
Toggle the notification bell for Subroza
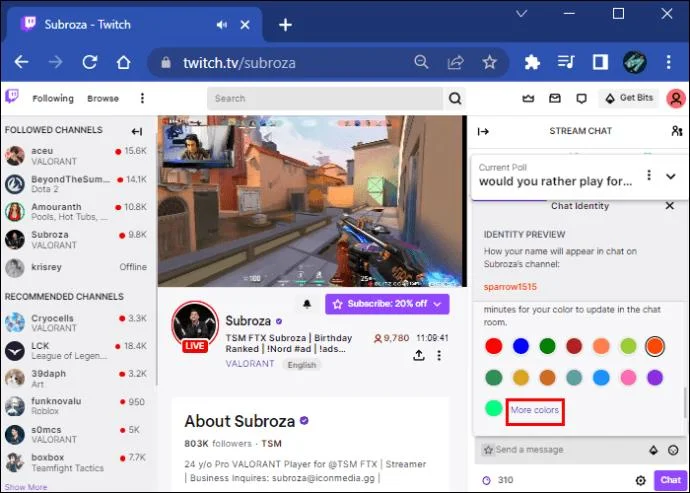tap(307, 304)
